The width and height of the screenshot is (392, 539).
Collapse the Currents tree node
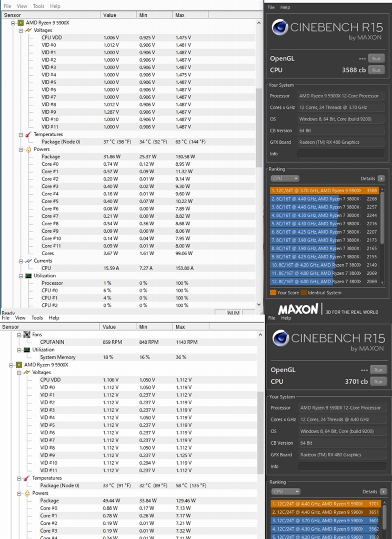coord(21,261)
